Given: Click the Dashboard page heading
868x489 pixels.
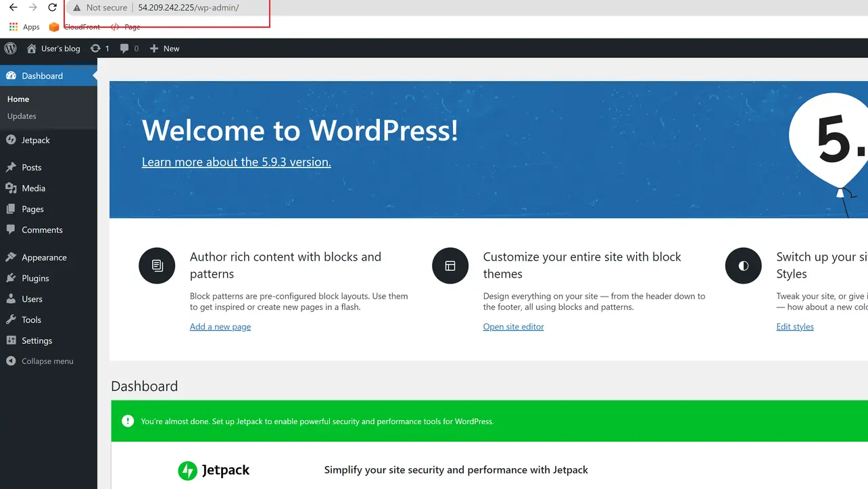Looking at the screenshot, I should [144, 386].
